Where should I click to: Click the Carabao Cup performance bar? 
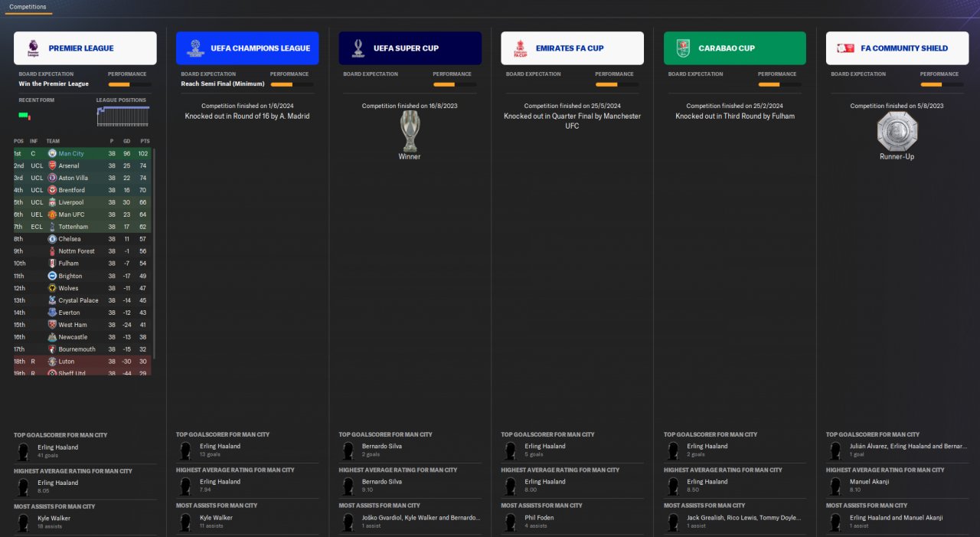tap(779, 84)
